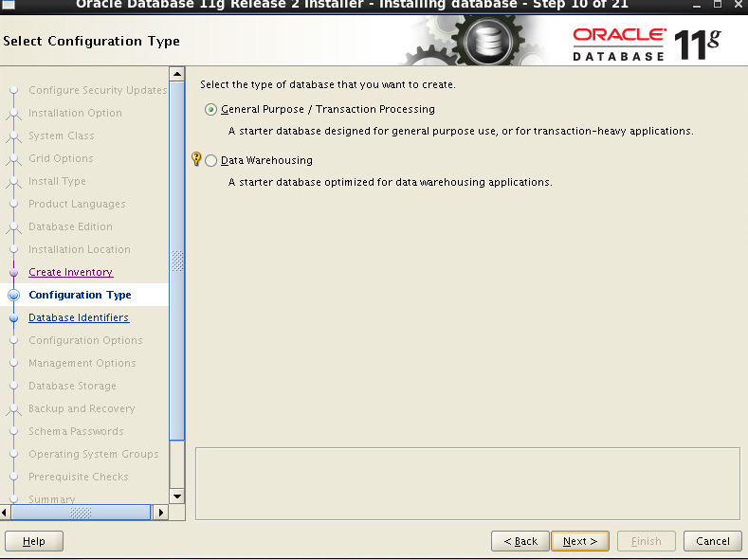Click the empty message area box
Screen dimensions: 748x560
[467, 483]
